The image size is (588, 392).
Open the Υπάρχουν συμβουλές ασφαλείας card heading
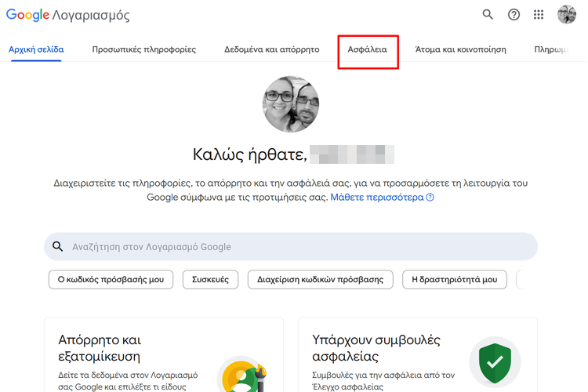[376, 348]
